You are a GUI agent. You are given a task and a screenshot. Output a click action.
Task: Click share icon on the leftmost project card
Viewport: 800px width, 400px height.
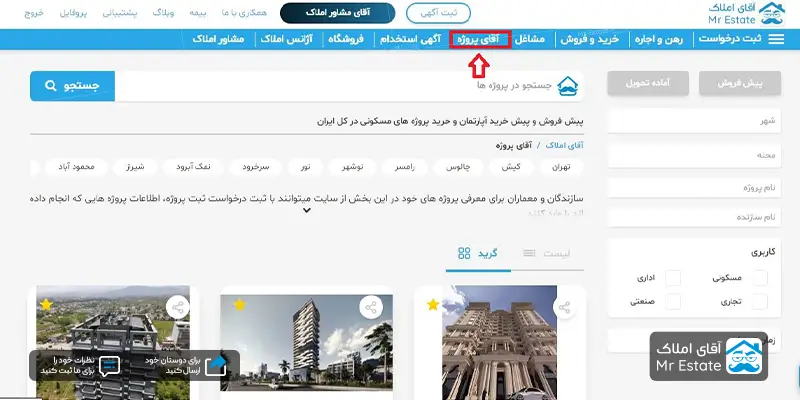click(x=176, y=307)
